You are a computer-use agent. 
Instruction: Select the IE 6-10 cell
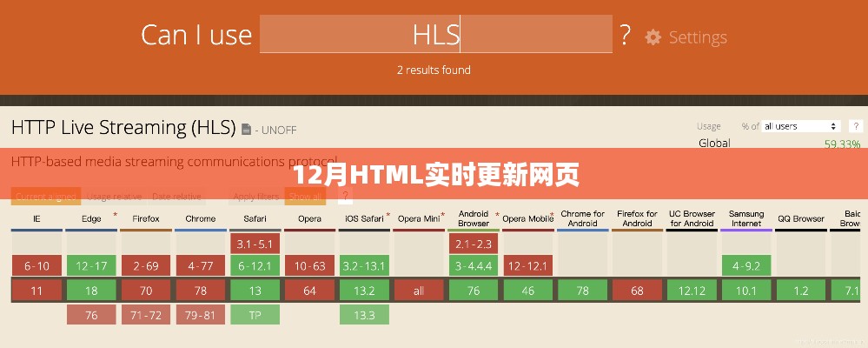coord(36,266)
